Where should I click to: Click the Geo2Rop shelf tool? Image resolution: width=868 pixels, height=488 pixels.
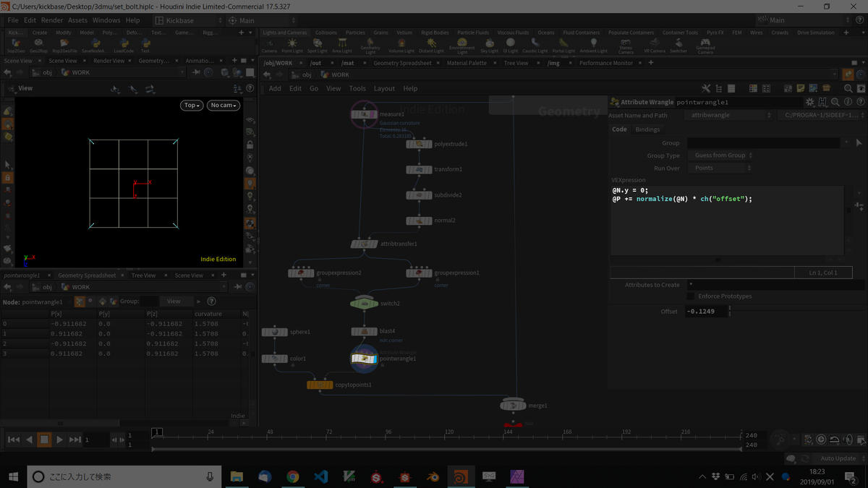pyautogui.click(x=38, y=46)
